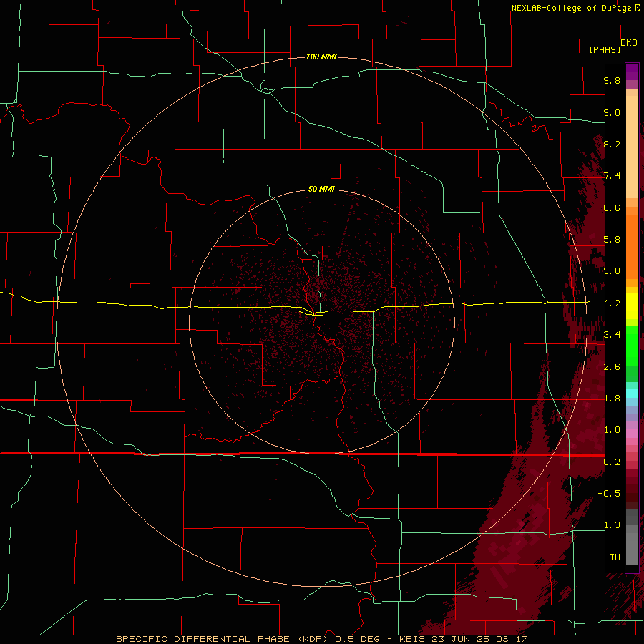644x644 pixels.
Task: Click the 0.2 value on the color scale
Action: (x=612, y=462)
